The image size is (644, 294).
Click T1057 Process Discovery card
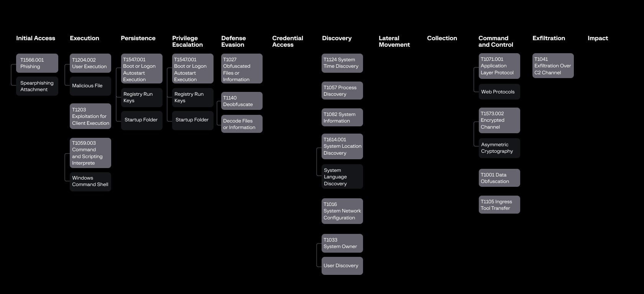(342, 91)
